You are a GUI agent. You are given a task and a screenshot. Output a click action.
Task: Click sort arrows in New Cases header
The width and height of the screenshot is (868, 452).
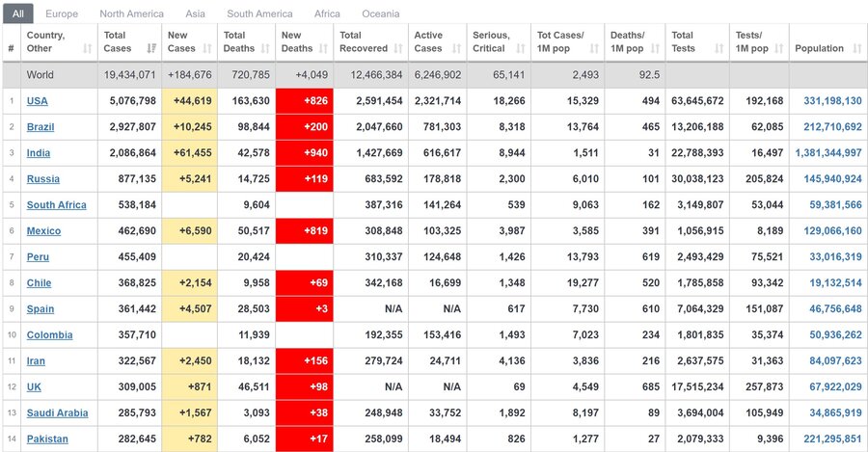coord(207,49)
